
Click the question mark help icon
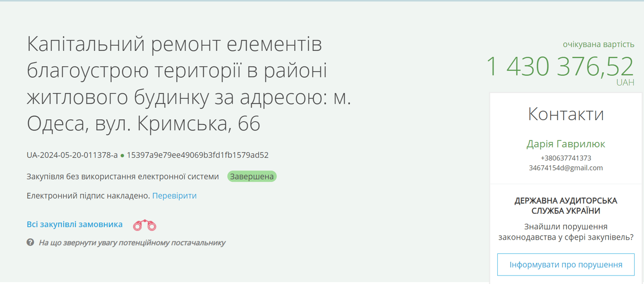(30, 243)
